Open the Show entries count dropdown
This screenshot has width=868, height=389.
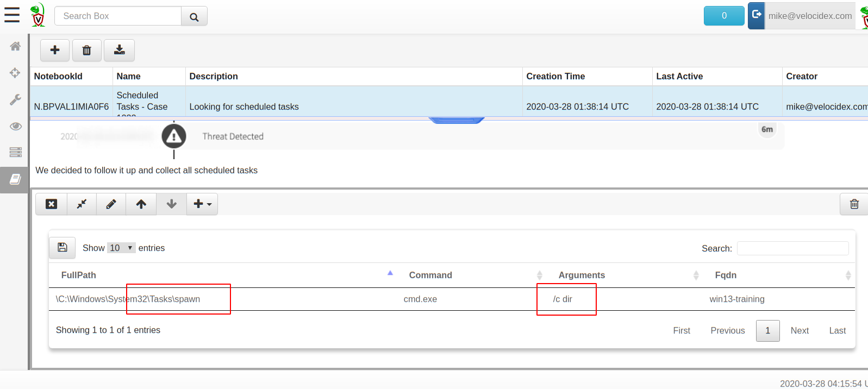[x=121, y=248]
